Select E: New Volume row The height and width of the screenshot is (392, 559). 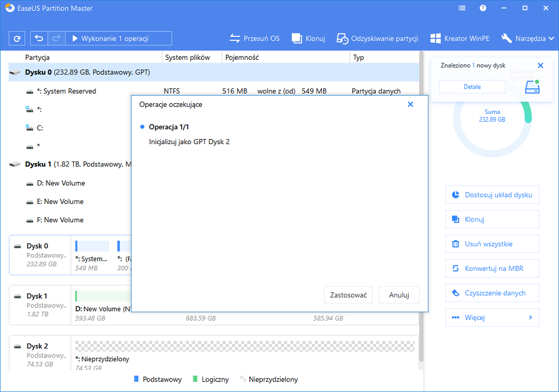click(70, 202)
